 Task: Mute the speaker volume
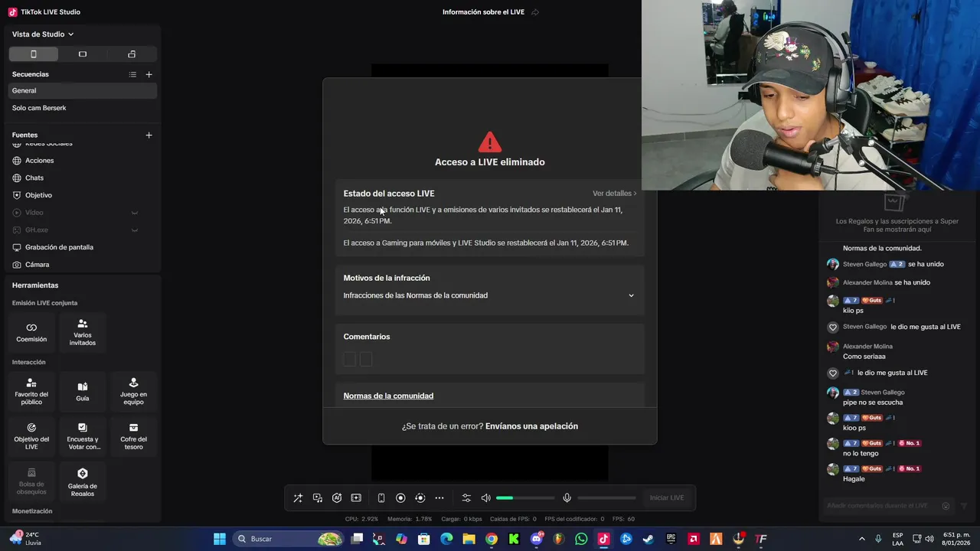485,498
